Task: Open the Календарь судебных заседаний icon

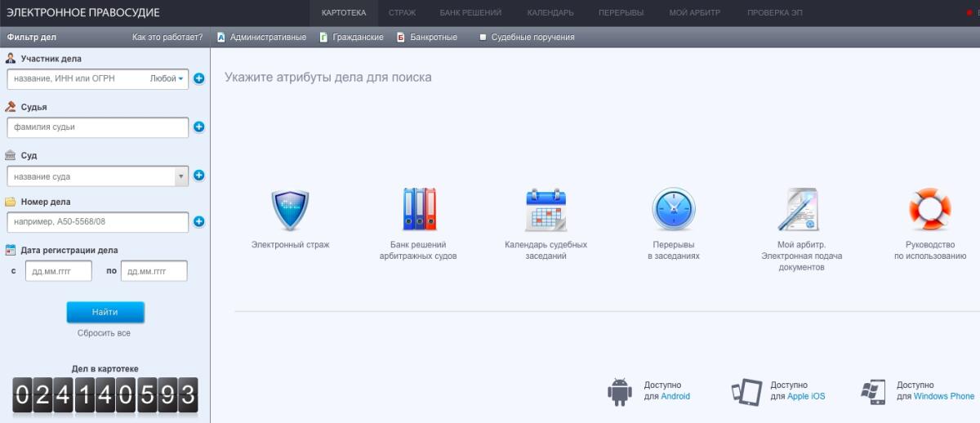Action: point(546,210)
